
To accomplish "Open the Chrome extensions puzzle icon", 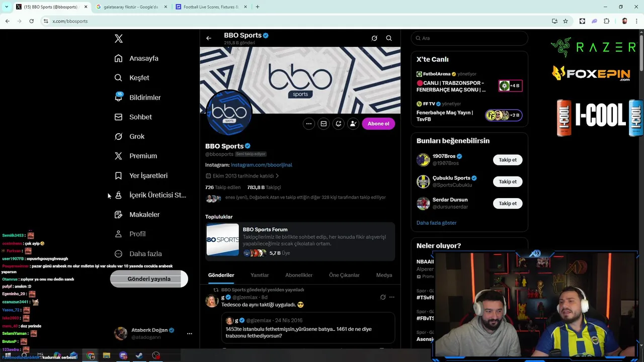I will point(607,21).
